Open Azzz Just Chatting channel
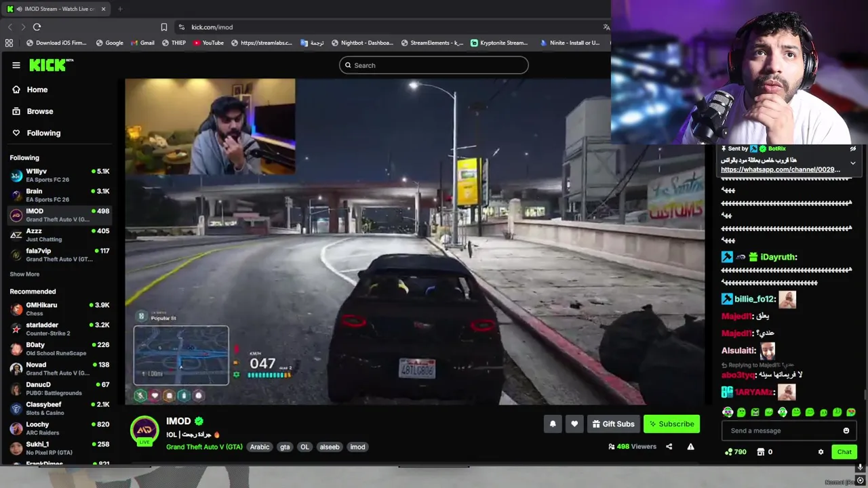Image resolution: width=868 pixels, height=488 pixels. click(60, 235)
